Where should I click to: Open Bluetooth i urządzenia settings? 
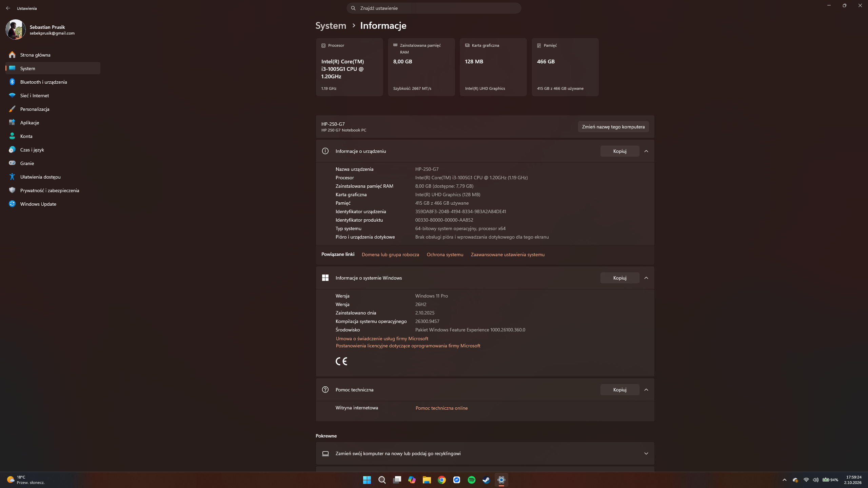pos(53,82)
